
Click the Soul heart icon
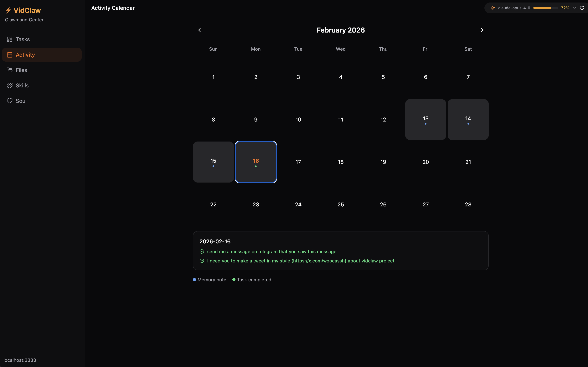pos(10,101)
